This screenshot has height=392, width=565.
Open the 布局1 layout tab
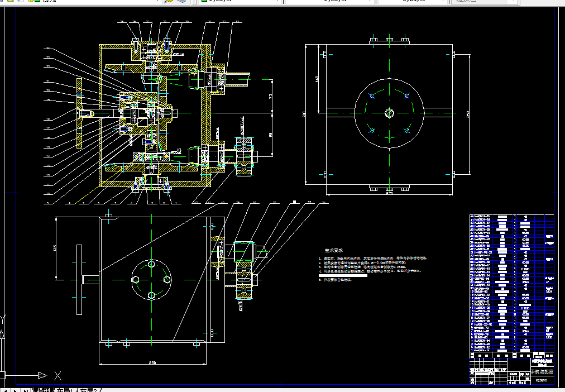(x=65, y=390)
